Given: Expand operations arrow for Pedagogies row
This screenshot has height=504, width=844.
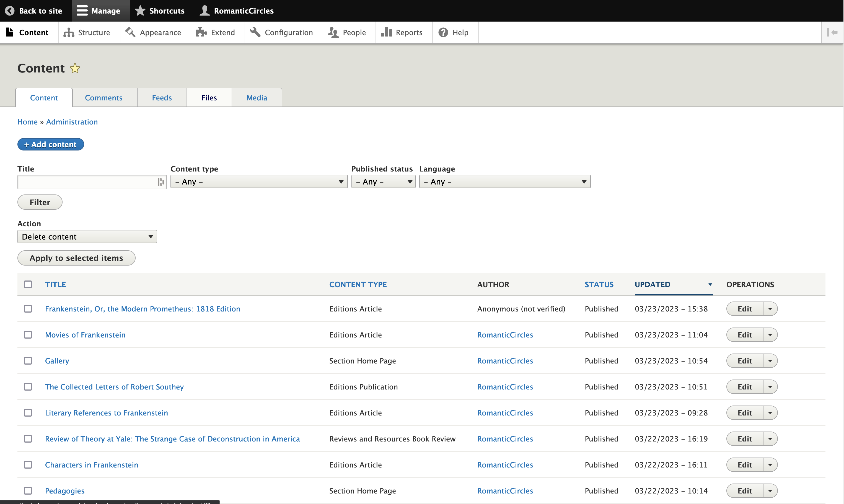Looking at the screenshot, I should (x=770, y=491).
